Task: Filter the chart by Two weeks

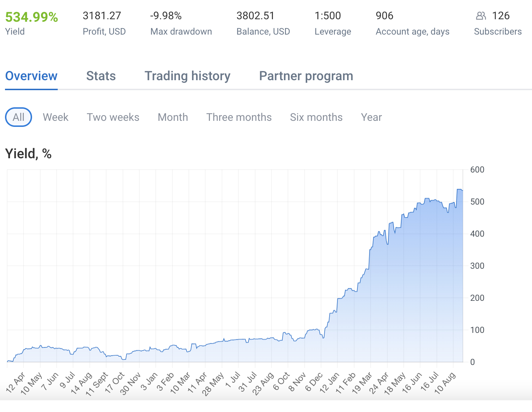Action: click(113, 117)
